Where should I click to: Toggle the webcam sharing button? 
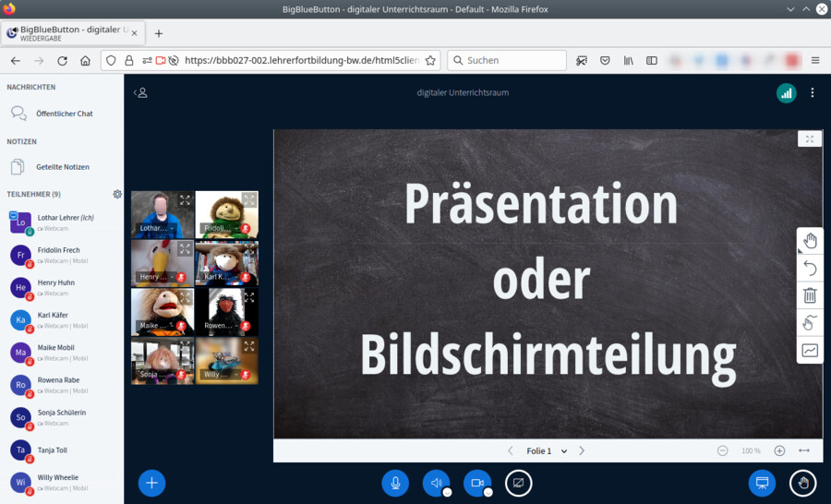[476, 483]
